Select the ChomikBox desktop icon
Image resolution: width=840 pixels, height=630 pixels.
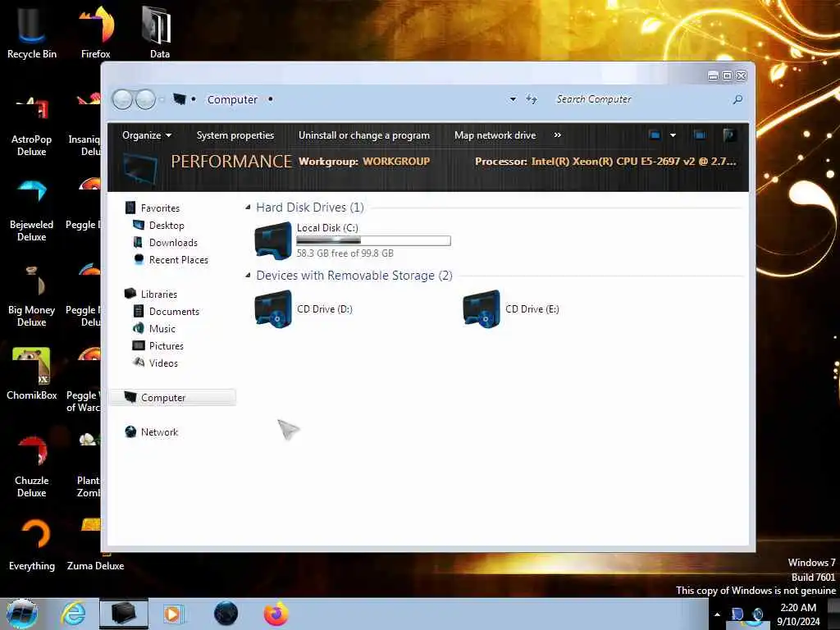tap(32, 374)
